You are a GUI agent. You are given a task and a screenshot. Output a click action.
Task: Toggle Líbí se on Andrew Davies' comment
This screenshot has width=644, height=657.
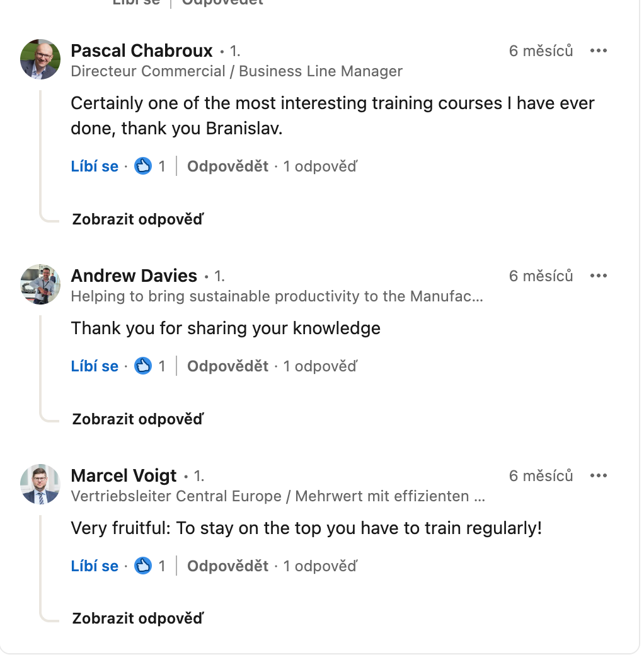95,366
